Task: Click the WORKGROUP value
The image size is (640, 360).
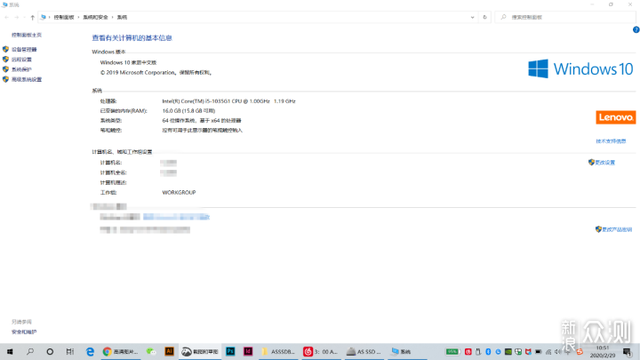Action: tap(179, 192)
